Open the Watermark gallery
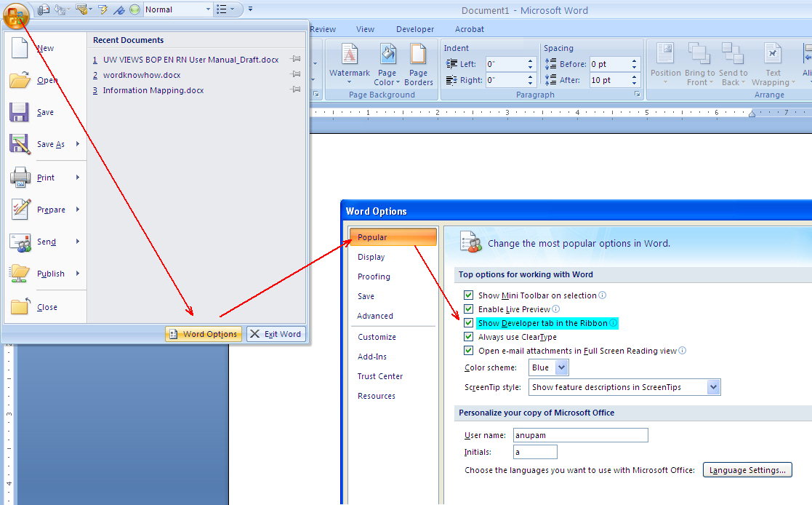This screenshot has height=505, width=812. coord(350,64)
